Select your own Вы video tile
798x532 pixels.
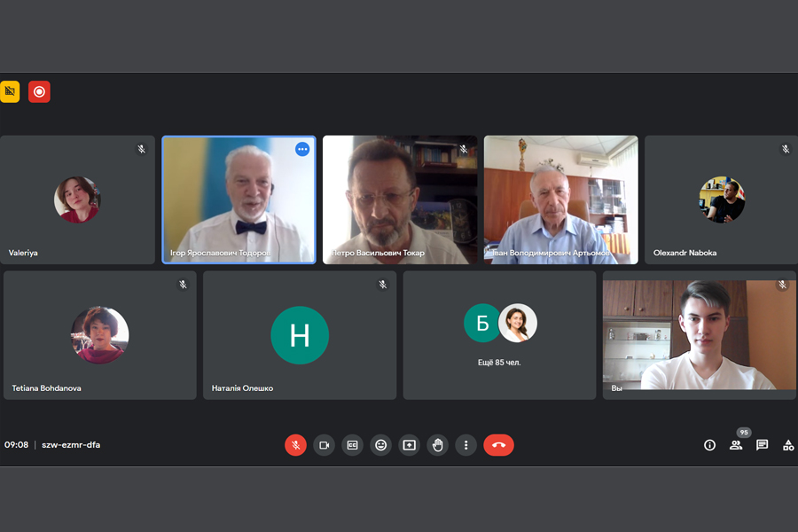click(x=700, y=335)
